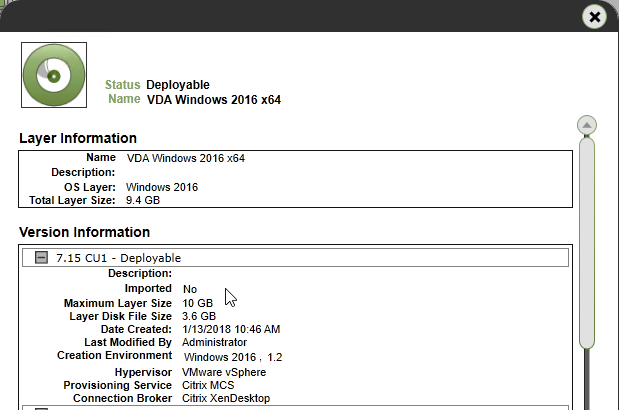
Task: Click the Deployable status value at the top
Action: point(178,85)
